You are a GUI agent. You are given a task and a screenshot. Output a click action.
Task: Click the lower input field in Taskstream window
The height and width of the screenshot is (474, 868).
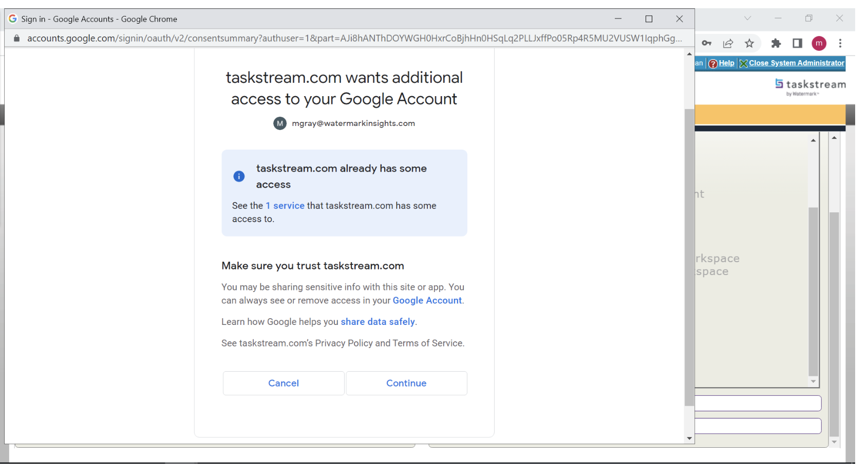pyautogui.click(x=758, y=426)
